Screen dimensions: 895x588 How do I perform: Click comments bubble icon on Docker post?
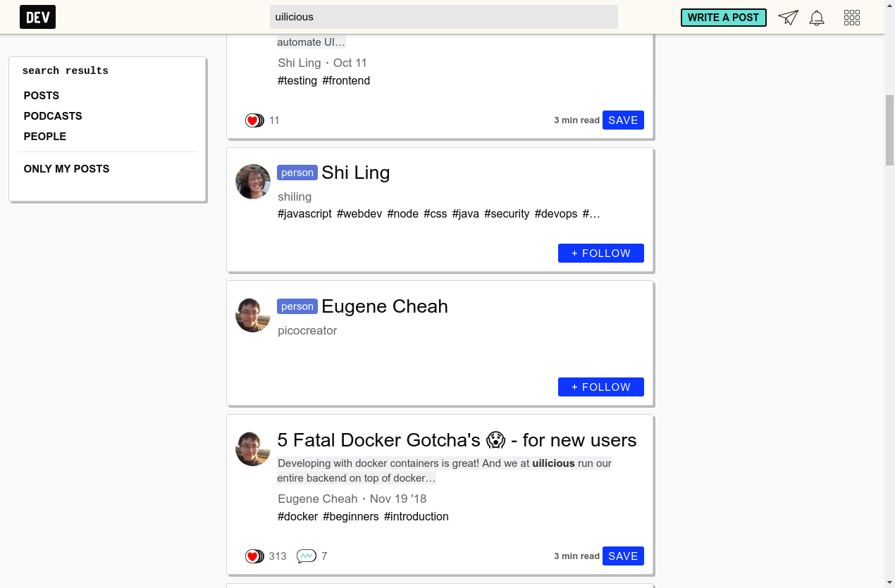point(306,556)
